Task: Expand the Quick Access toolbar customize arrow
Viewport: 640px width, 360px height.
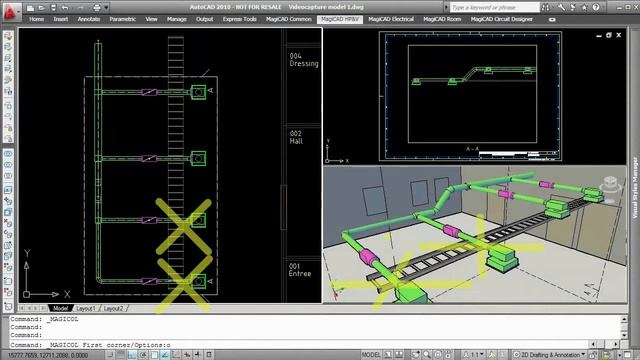Action: click(107, 7)
